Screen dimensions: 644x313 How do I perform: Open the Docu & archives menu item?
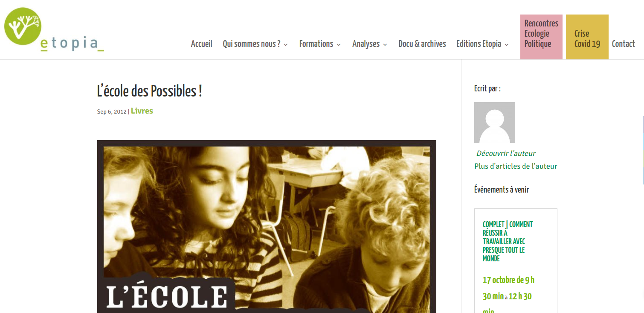(x=422, y=44)
